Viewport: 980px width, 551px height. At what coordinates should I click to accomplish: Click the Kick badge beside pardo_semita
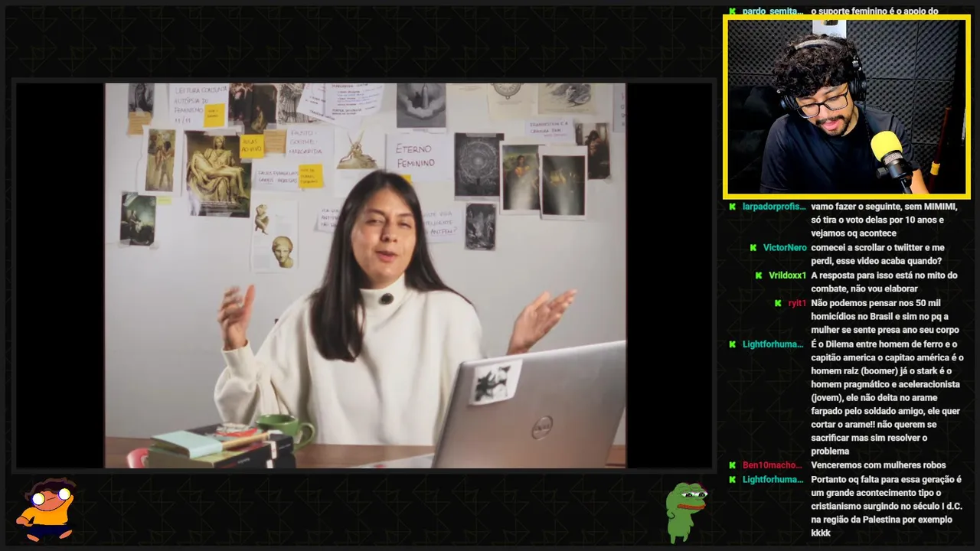point(733,11)
